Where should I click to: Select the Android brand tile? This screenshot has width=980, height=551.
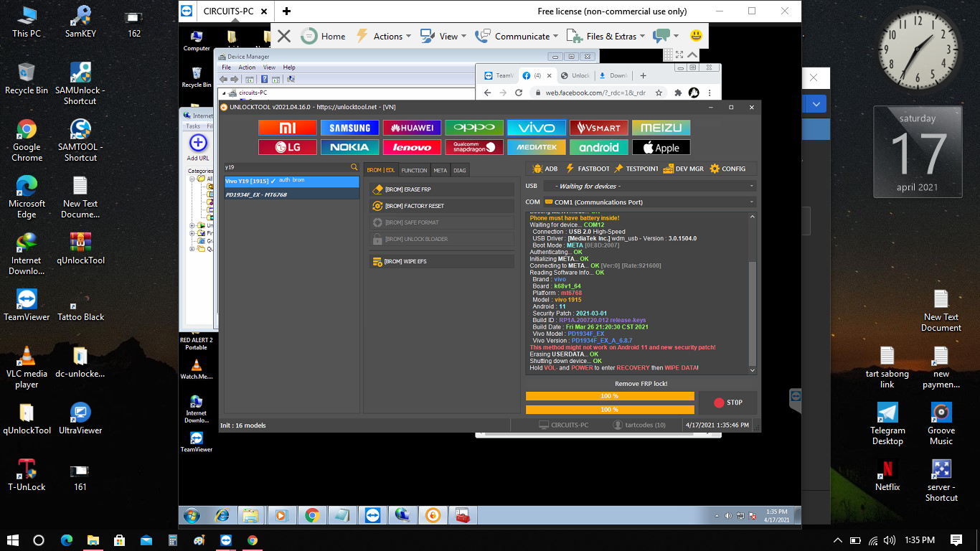pos(599,147)
